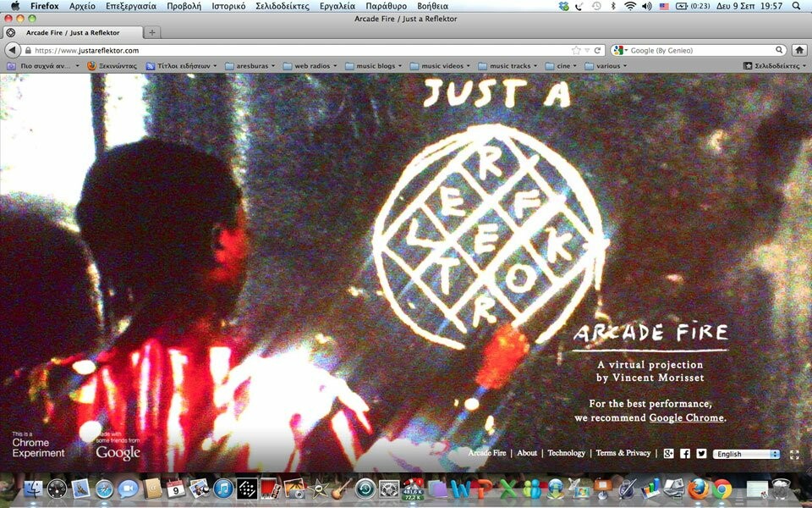Image resolution: width=812 pixels, height=508 pixels.
Task: Open iTunes from the dock
Action: pos(223,489)
